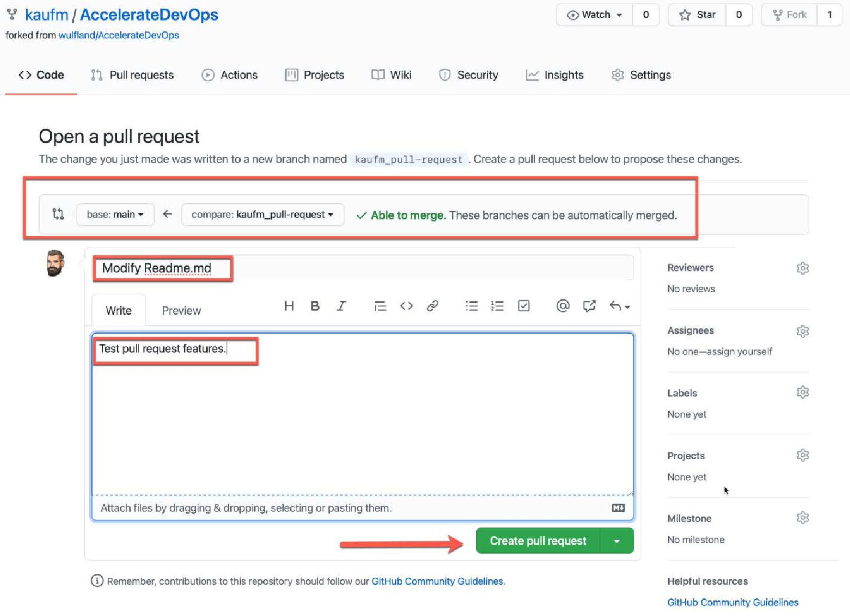Image resolution: width=850 pixels, height=616 pixels.
Task: Fork the repository
Action: (x=789, y=15)
